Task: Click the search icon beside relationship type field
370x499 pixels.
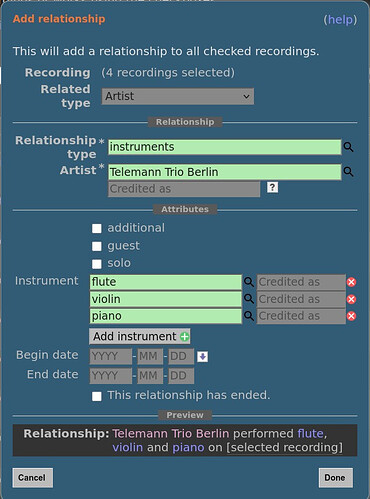Action: coord(348,147)
